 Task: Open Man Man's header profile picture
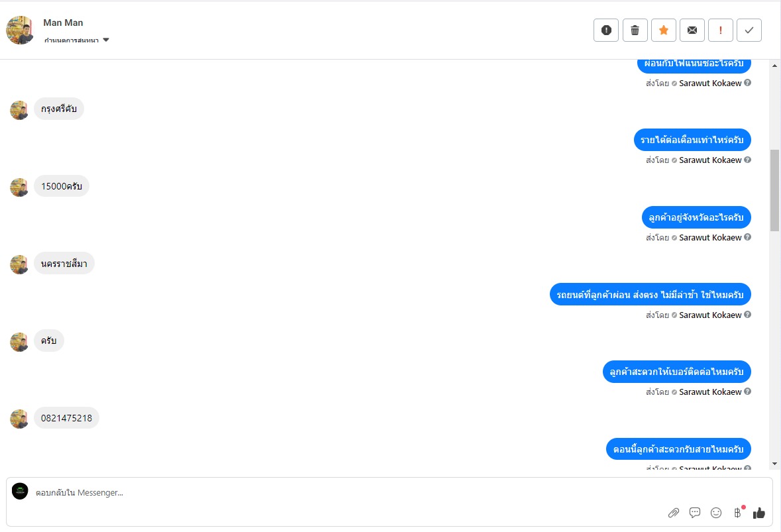click(20, 30)
